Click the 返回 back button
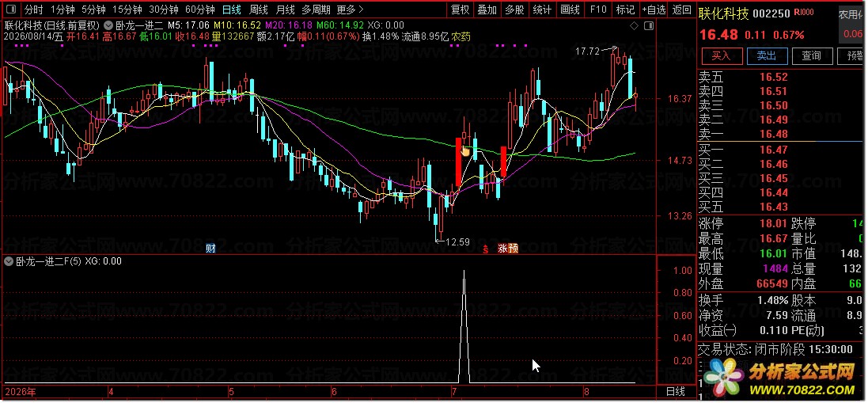The height and width of the screenshot is (403, 868). pyautogui.click(x=681, y=10)
